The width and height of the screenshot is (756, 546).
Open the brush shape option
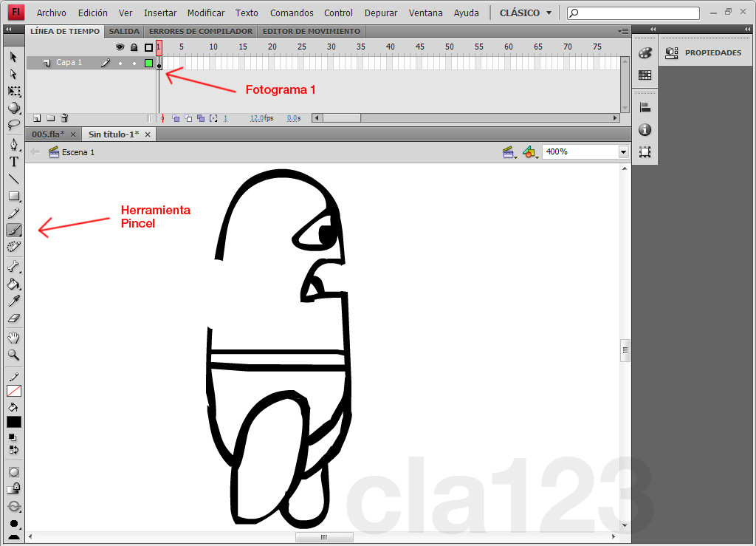tap(14, 537)
